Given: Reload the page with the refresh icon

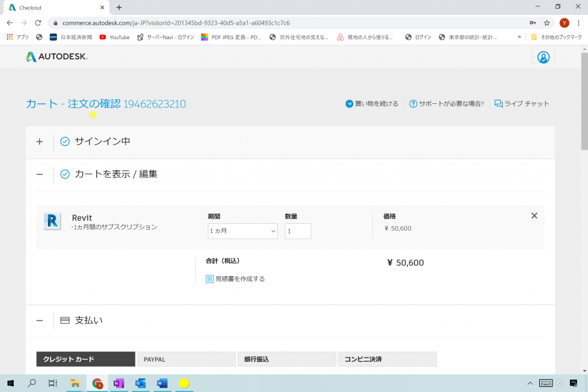Looking at the screenshot, I should point(38,24).
